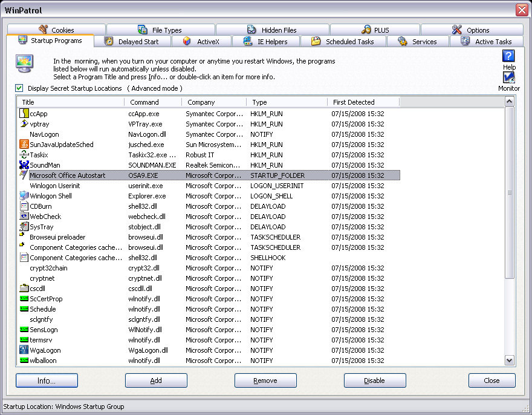Click the Info... button
Screen dimensions: 532x415
coord(47,381)
